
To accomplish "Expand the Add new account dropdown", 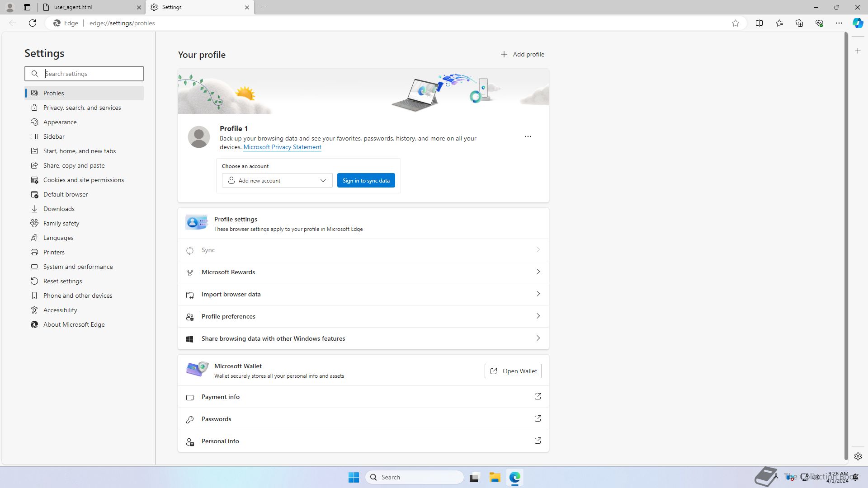I will [277, 181].
